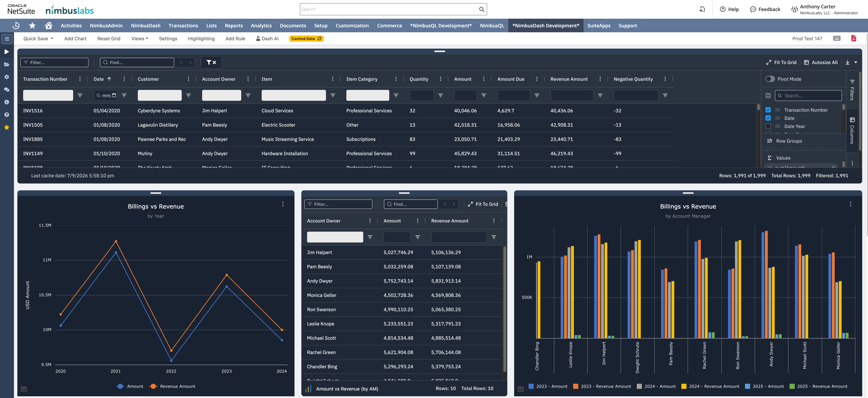Uncheck the Date column checkbox
The width and height of the screenshot is (868, 398).
pyautogui.click(x=768, y=118)
